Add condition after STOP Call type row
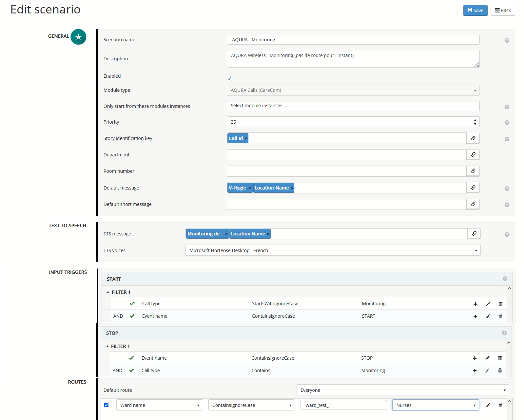524x420 pixels. click(475, 370)
